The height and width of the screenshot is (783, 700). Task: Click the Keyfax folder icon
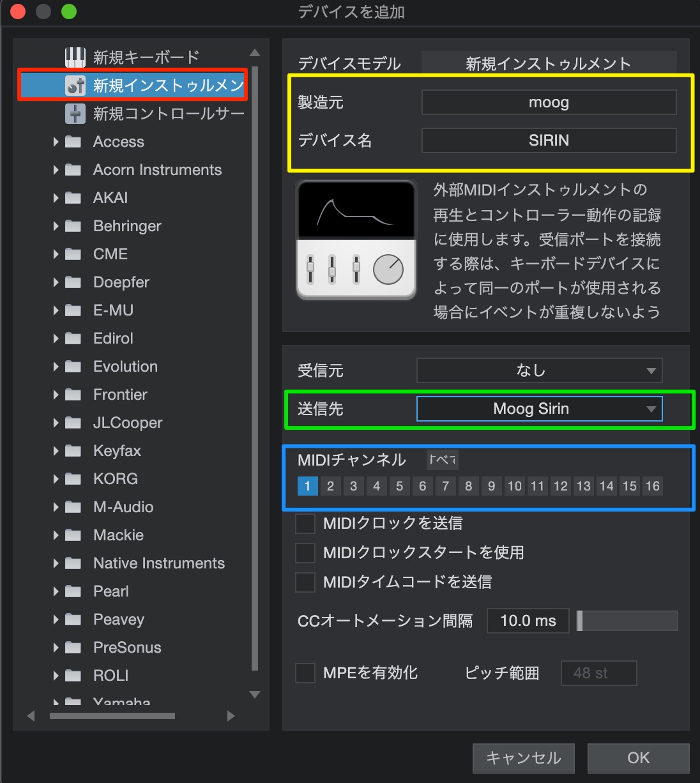tap(73, 451)
